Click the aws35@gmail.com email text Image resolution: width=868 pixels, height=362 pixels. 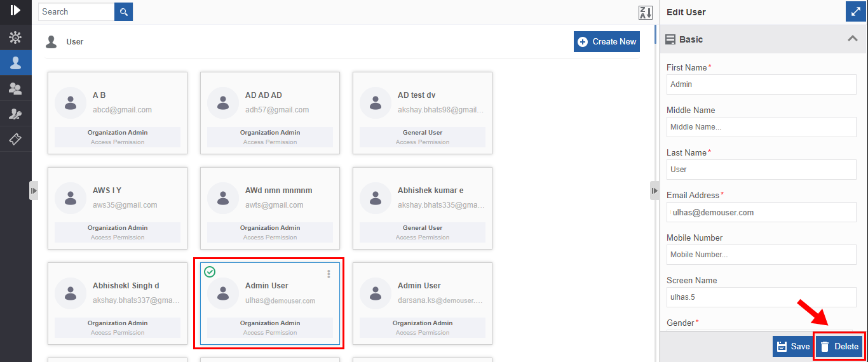point(125,205)
